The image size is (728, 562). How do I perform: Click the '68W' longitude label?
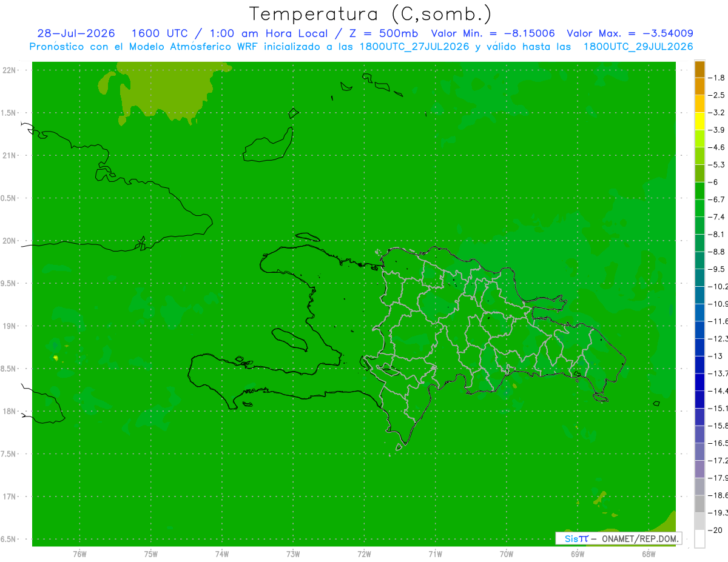[x=649, y=554]
